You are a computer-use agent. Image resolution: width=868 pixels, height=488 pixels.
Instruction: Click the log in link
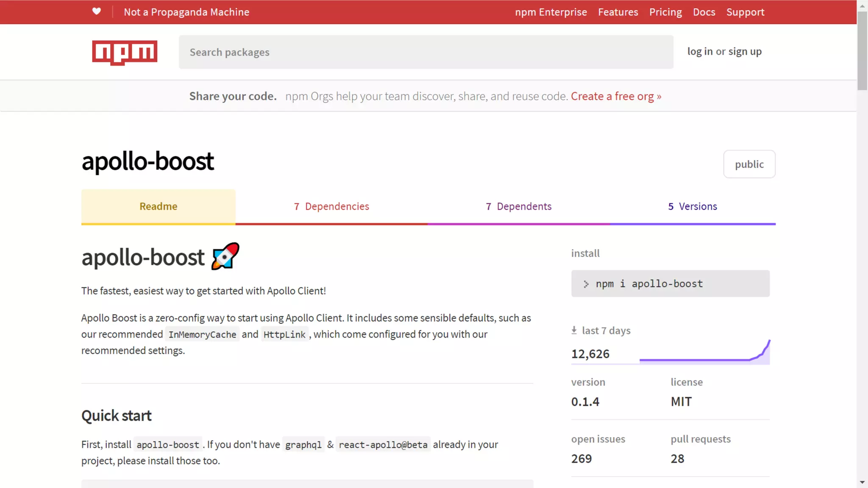(x=700, y=52)
